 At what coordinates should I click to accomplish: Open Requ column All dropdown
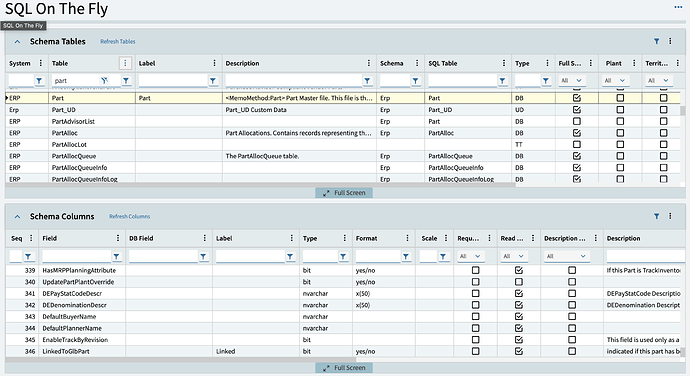[470, 256]
